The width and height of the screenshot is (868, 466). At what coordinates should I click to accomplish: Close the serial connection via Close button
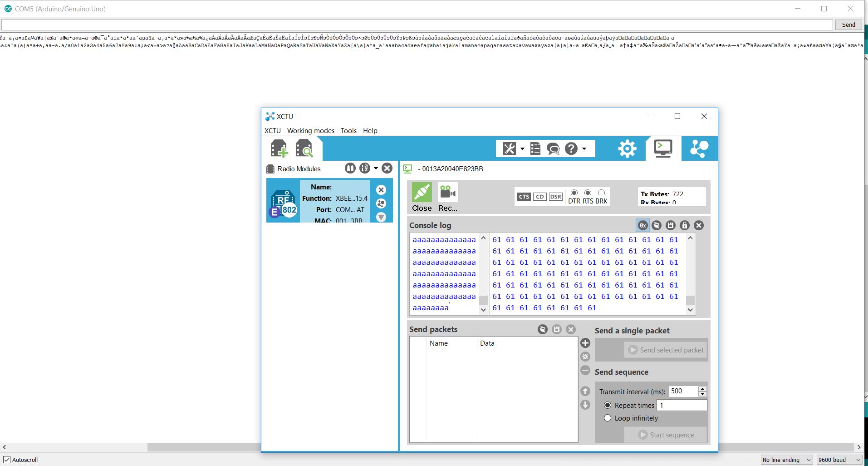422,196
